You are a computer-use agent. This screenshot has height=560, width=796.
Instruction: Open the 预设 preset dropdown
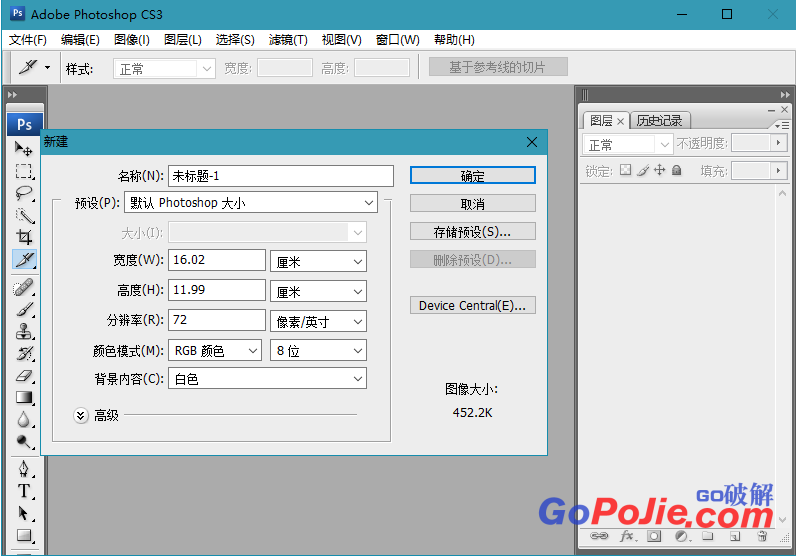pyautogui.click(x=251, y=203)
